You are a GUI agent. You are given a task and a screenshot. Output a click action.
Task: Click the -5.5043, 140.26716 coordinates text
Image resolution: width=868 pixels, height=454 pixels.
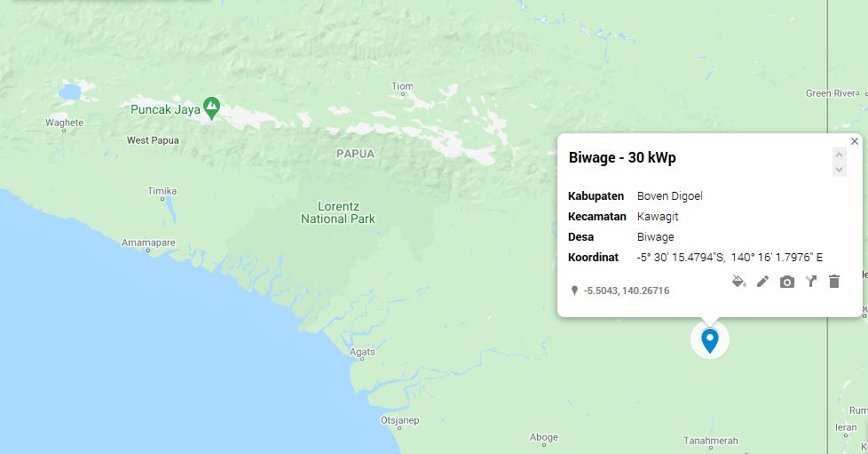click(x=626, y=291)
